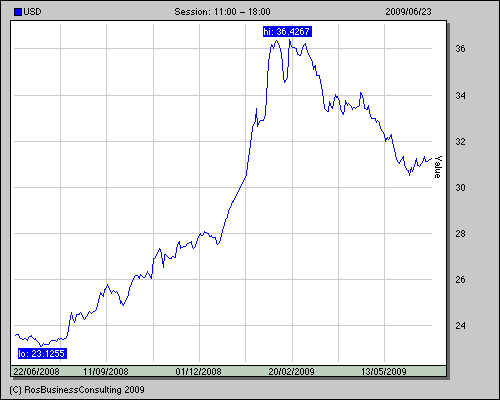Click the USD legend label

click(32, 12)
